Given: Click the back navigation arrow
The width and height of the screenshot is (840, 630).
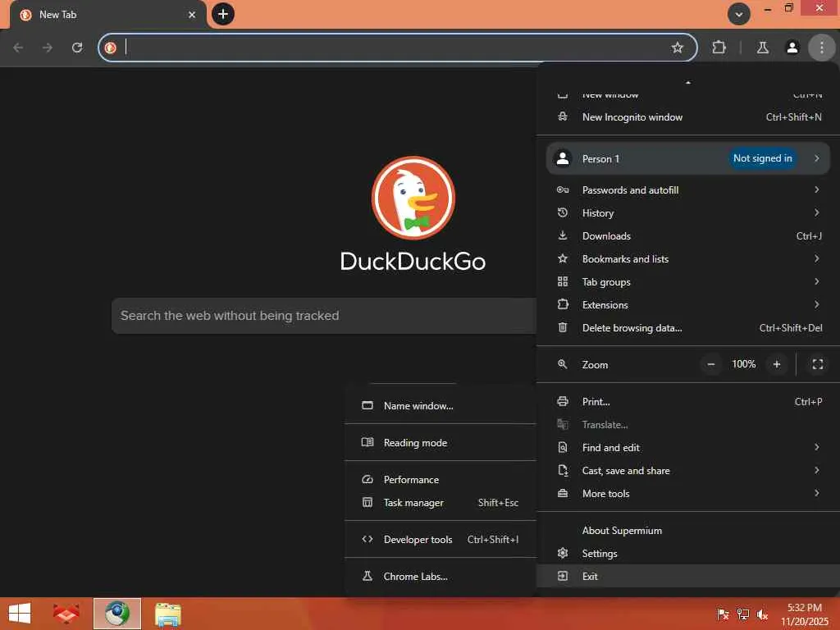Looking at the screenshot, I should point(18,48).
